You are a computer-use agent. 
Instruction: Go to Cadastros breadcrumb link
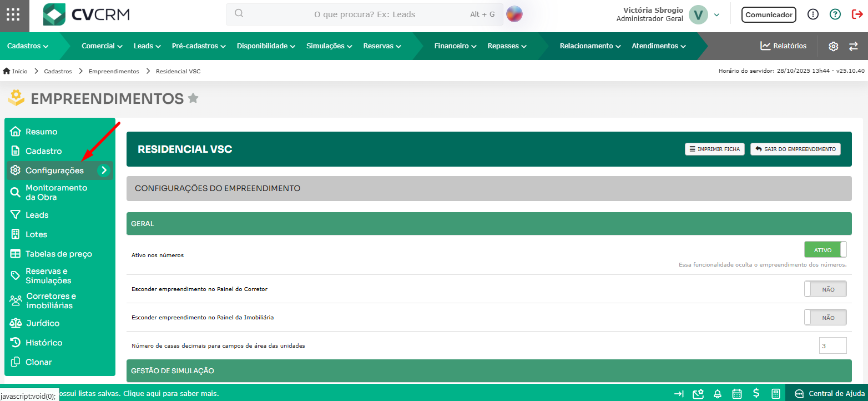pos(58,72)
